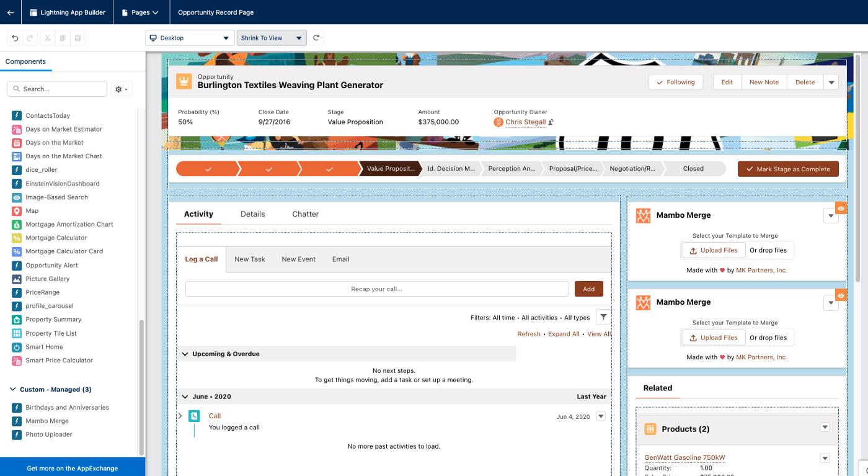
Task: Open the Pages menu
Action: [x=141, y=12]
